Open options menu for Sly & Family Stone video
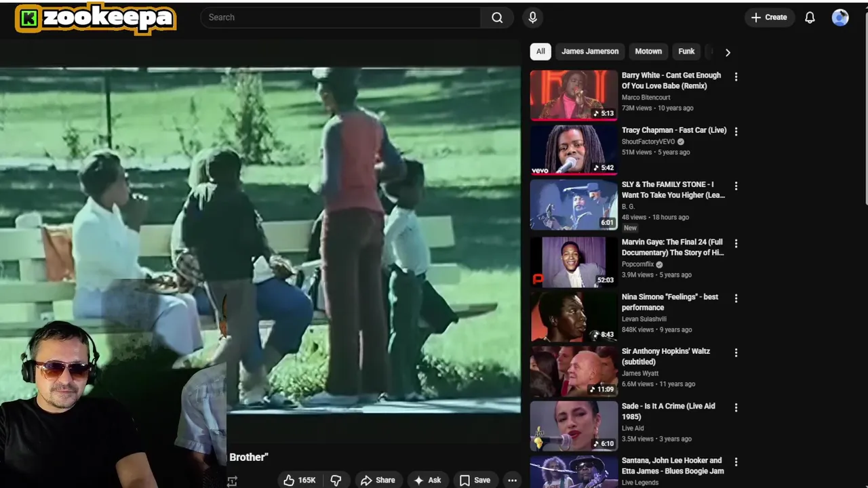 tap(736, 186)
